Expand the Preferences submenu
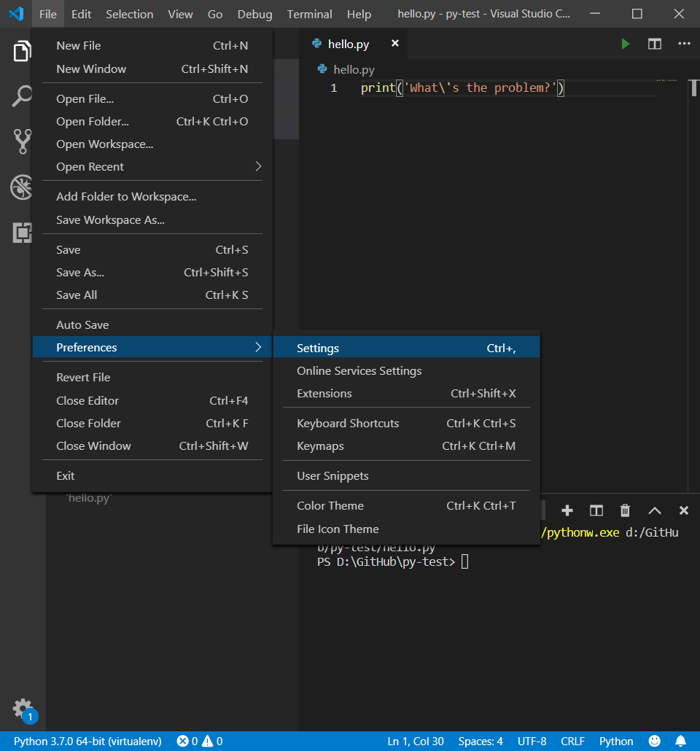The image size is (700, 751). pyautogui.click(x=152, y=347)
